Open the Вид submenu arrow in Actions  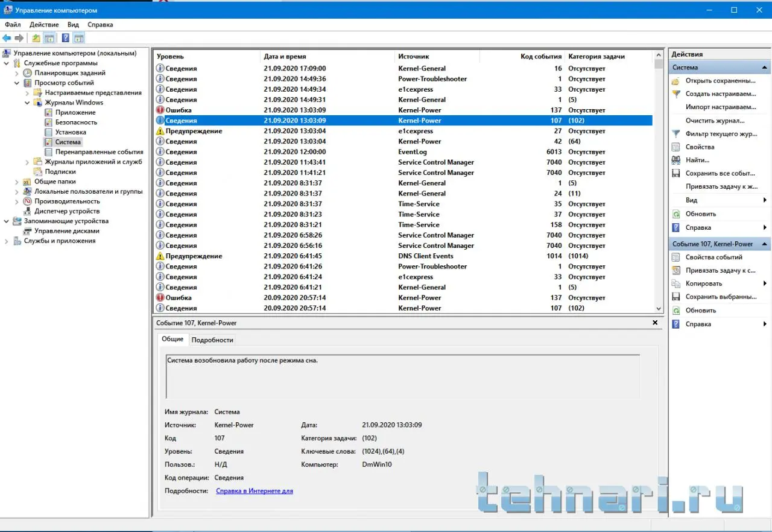point(765,200)
